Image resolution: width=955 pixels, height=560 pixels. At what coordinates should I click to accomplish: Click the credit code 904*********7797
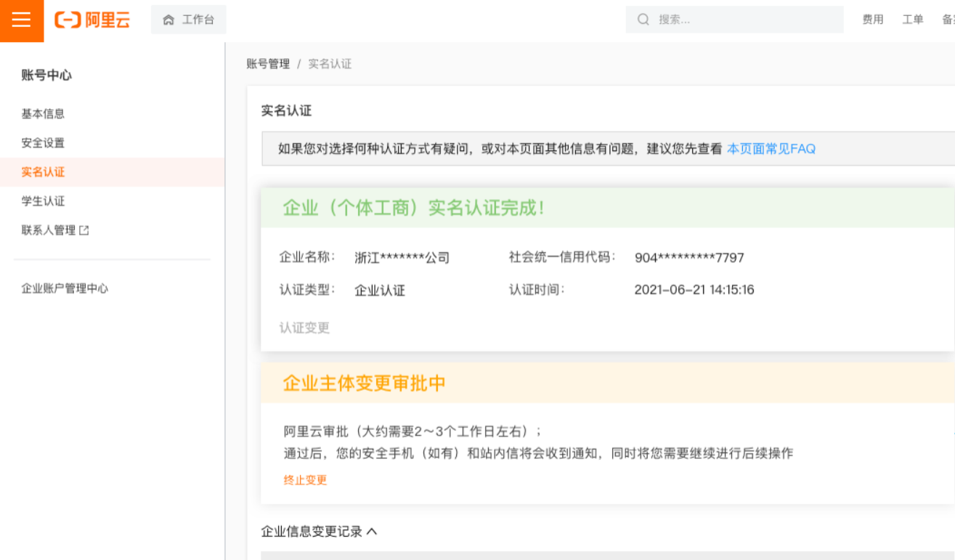coord(689,258)
